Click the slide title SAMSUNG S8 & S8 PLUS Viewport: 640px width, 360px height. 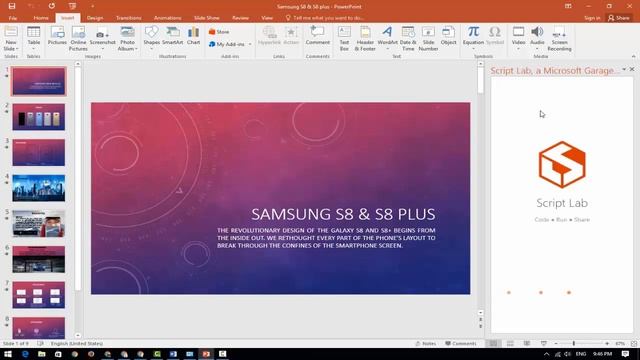point(343,214)
